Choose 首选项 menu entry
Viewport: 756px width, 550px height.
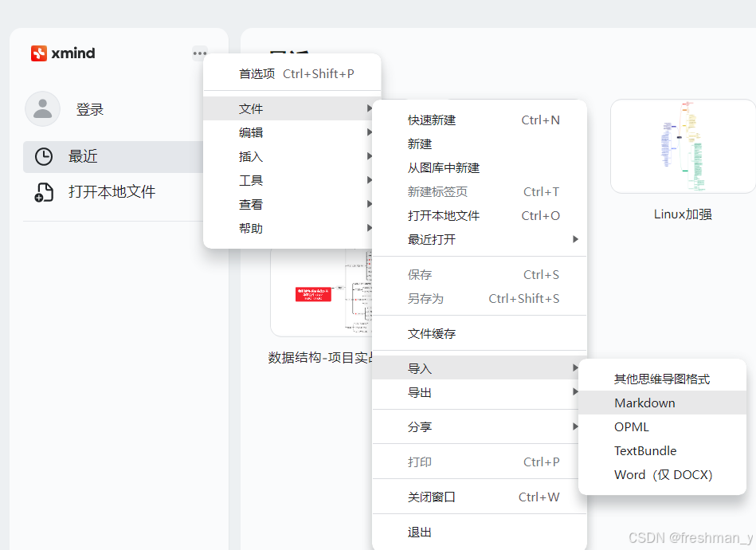292,74
